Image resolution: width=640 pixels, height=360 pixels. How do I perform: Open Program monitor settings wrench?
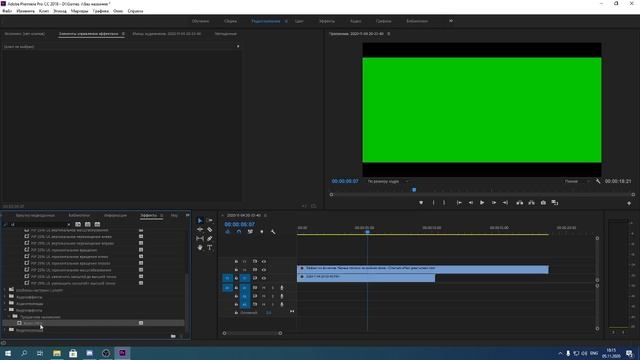(598, 181)
